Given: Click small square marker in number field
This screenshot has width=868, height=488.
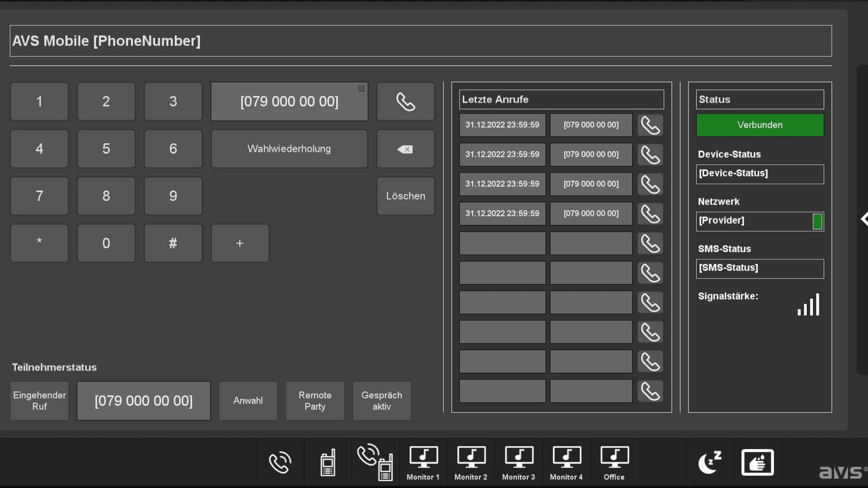Looking at the screenshot, I should 361,89.
